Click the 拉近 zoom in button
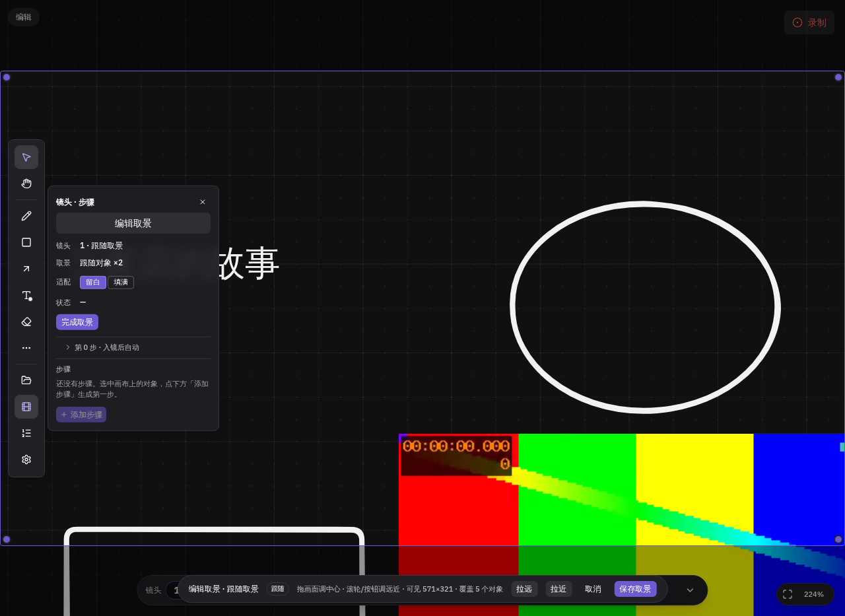 pos(558,589)
